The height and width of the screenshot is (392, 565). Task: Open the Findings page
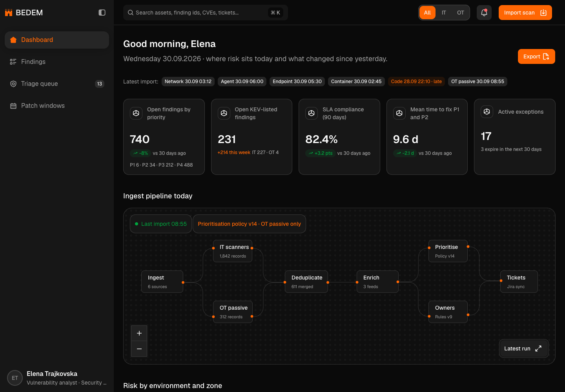[x=57, y=62]
